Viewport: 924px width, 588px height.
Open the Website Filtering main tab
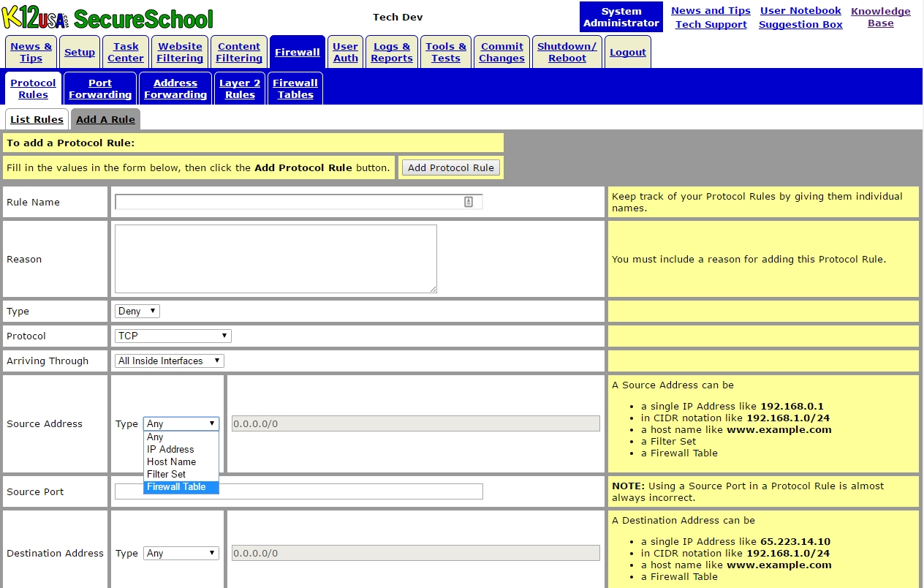point(180,52)
